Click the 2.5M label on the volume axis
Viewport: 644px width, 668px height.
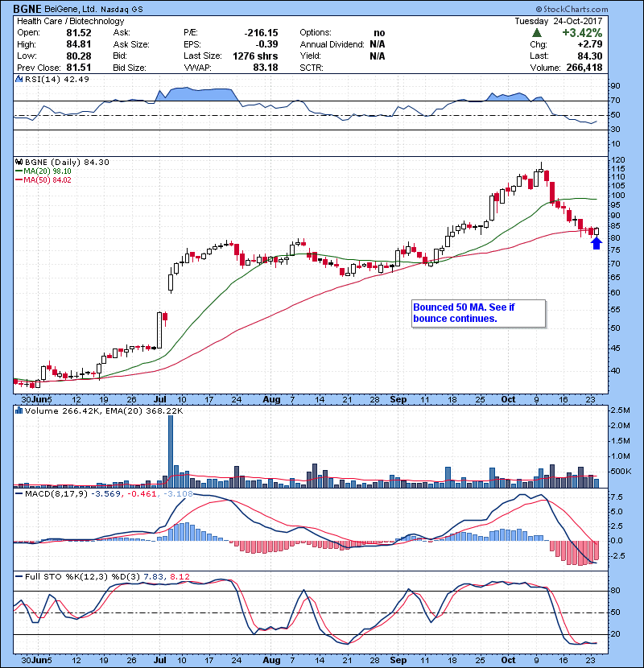pyautogui.click(x=620, y=410)
